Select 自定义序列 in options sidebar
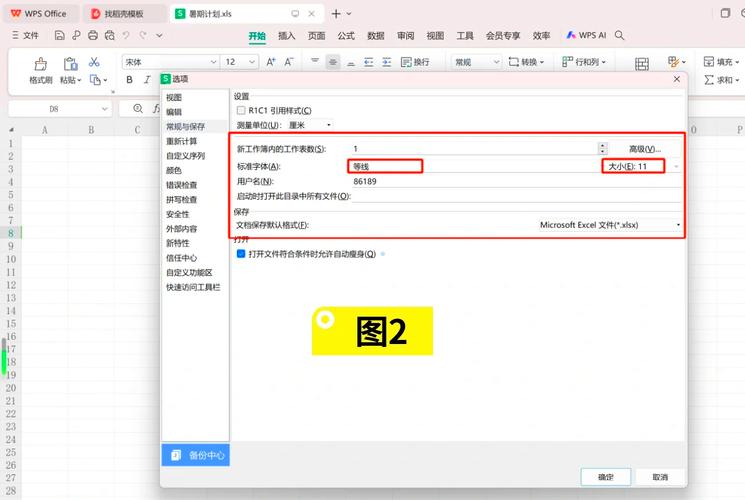745x500 pixels. [x=185, y=156]
